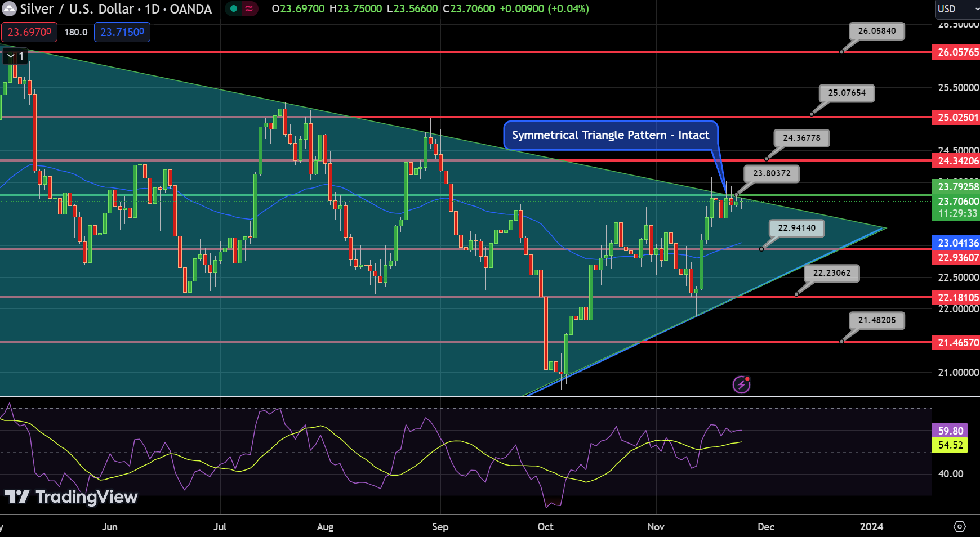Click the current price 23.70600 axis label
This screenshot has height=537, width=980.
tap(956, 201)
